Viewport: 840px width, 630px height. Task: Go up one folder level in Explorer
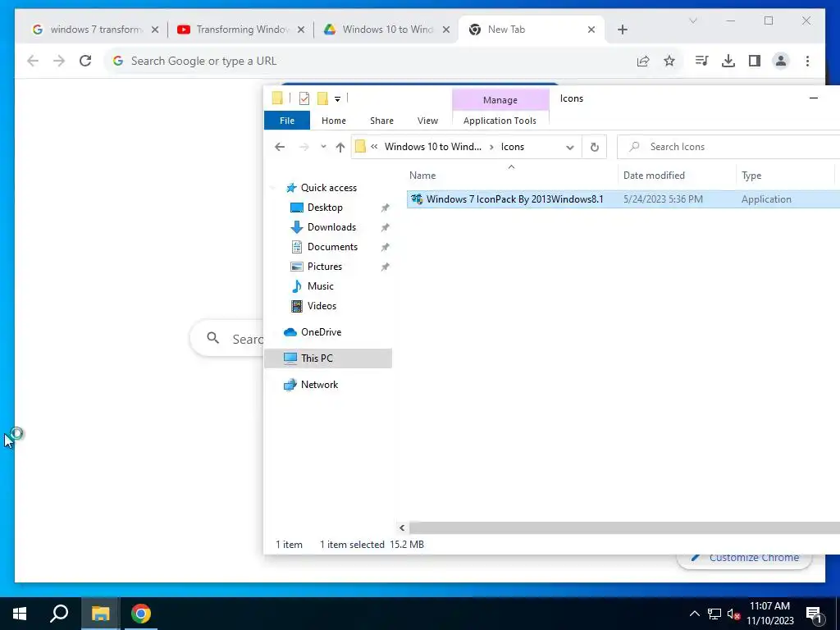pos(340,148)
